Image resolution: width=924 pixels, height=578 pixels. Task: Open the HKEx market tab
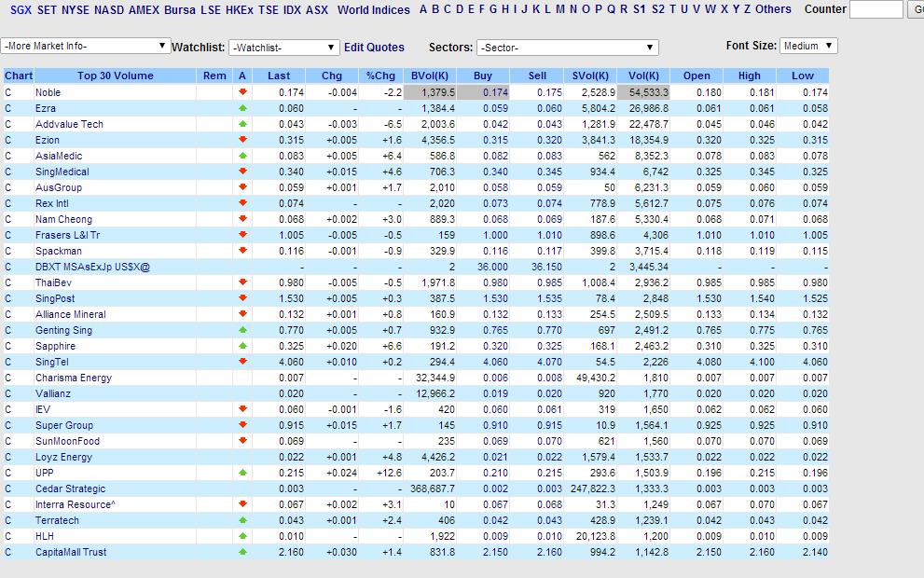(240, 10)
